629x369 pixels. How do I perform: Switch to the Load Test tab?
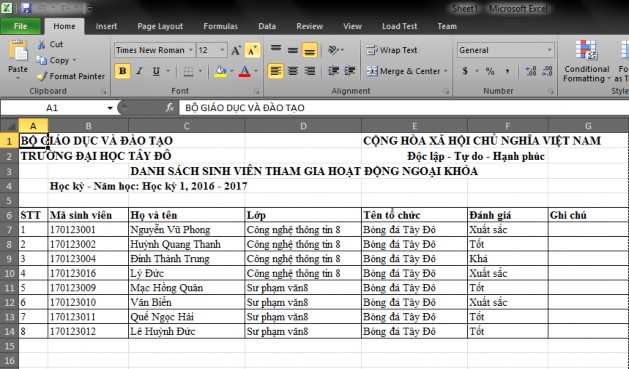point(400,26)
